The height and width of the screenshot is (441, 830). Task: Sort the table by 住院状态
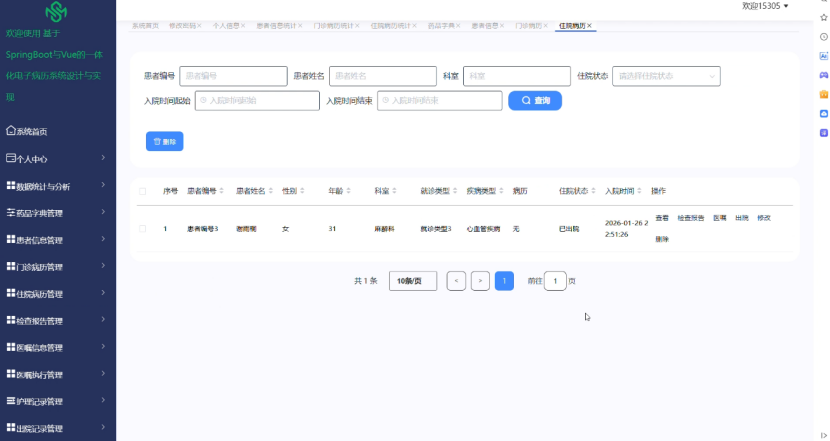tap(593, 191)
